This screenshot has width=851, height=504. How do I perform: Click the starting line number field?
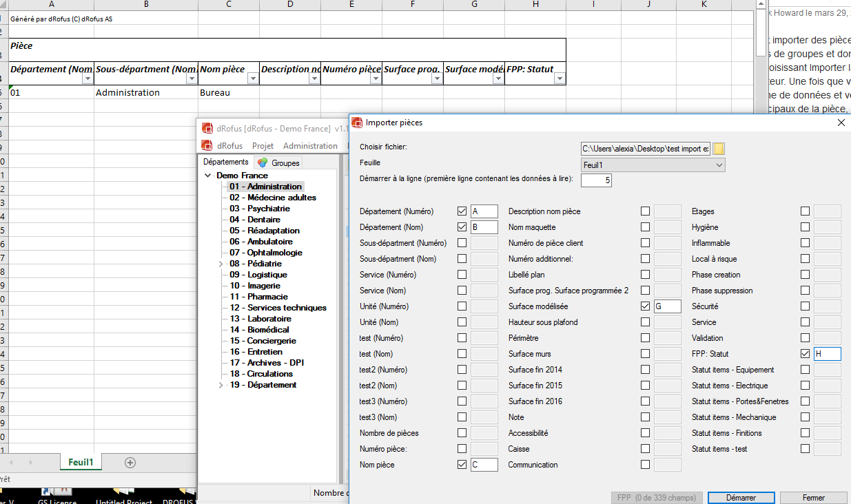point(596,180)
